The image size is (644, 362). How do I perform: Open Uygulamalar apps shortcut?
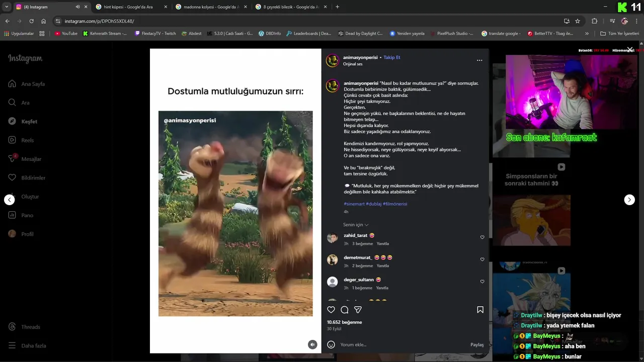click(19, 34)
